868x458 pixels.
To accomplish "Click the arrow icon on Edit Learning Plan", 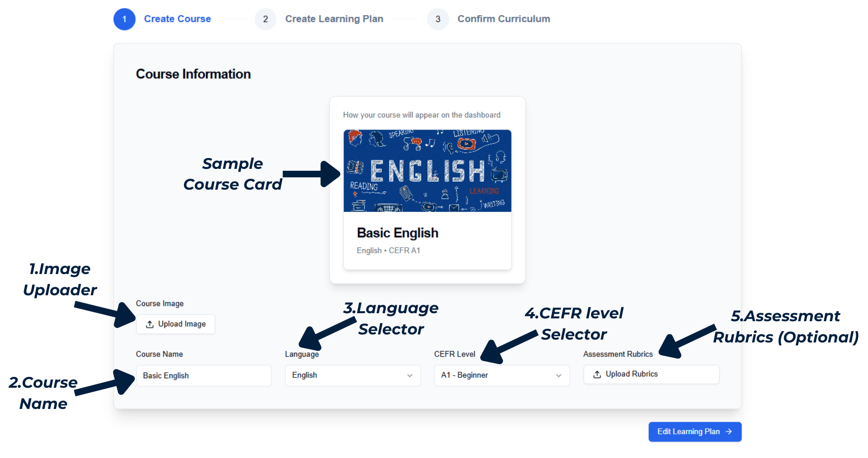I will [729, 432].
